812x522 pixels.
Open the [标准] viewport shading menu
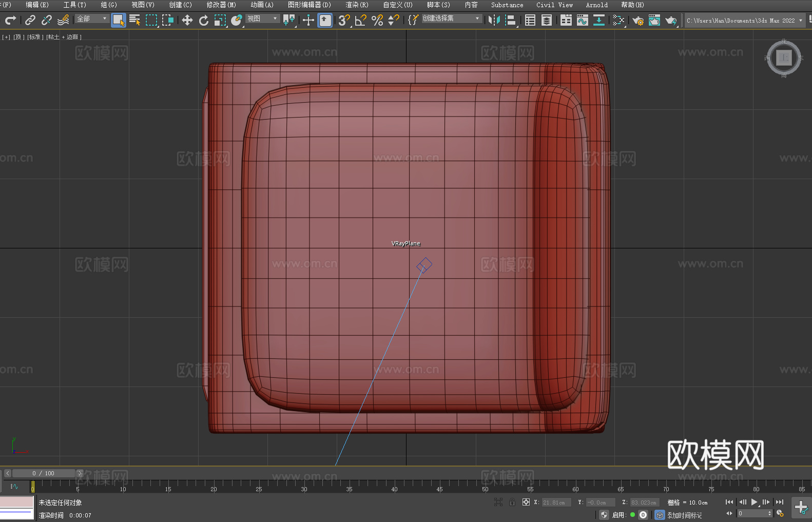click(x=35, y=37)
